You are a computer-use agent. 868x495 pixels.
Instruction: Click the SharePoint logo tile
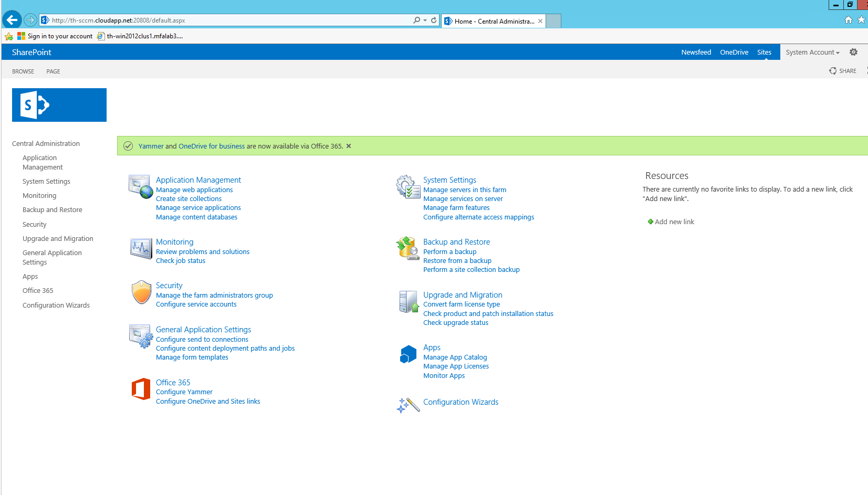click(x=59, y=105)
